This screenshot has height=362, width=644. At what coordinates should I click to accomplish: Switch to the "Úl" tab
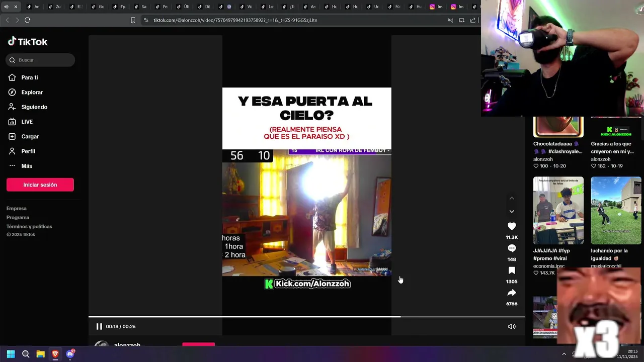tap(183, 7)
